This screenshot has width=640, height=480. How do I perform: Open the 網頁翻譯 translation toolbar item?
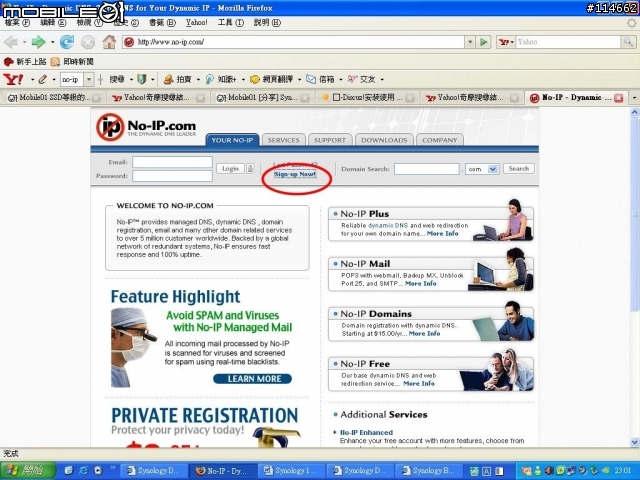point(271,79)
